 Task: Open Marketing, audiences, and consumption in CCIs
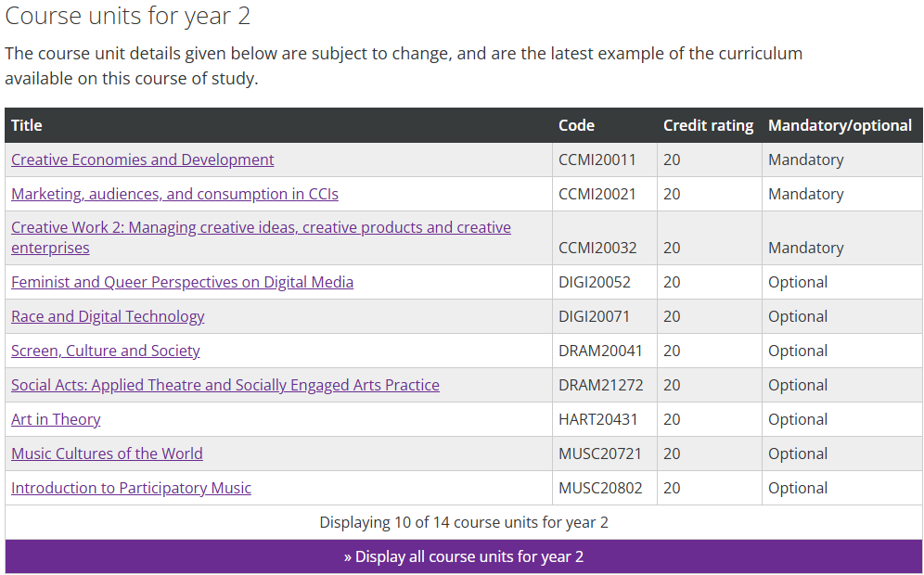[174, 194]
